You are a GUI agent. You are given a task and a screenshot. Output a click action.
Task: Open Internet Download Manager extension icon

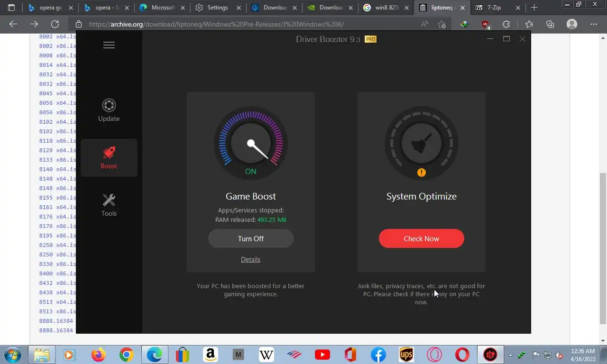coord(464,24)
